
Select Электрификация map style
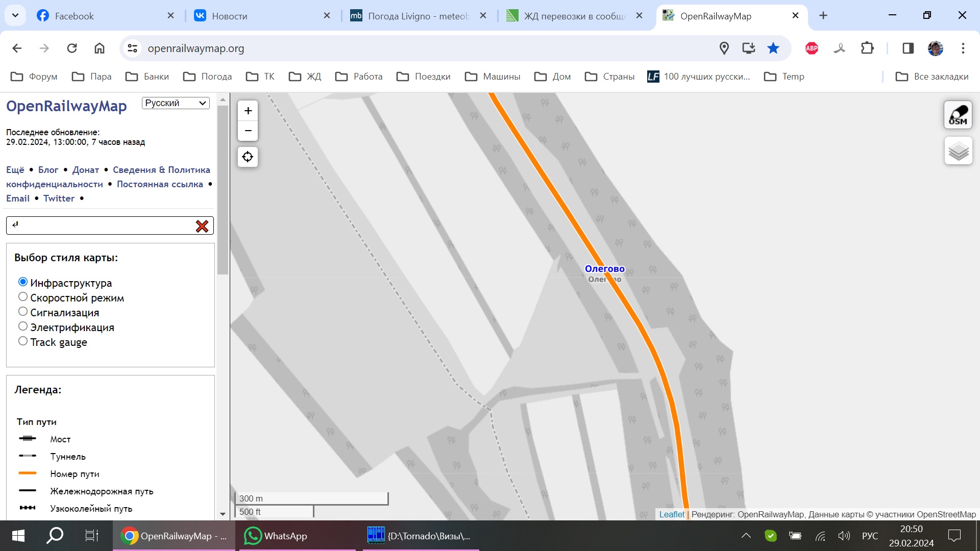pyautogui.click(x=23, y=327)
